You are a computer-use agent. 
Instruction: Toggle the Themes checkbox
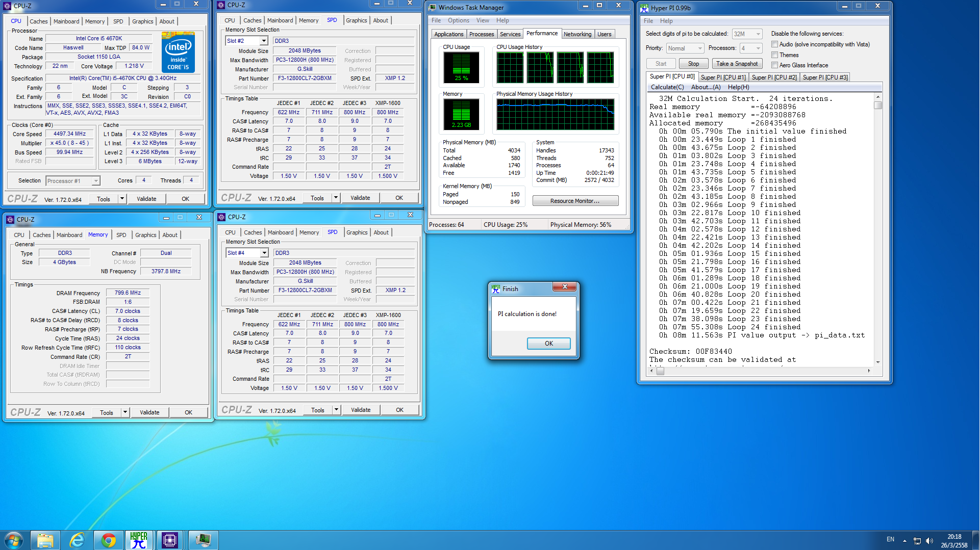point(774,55)
